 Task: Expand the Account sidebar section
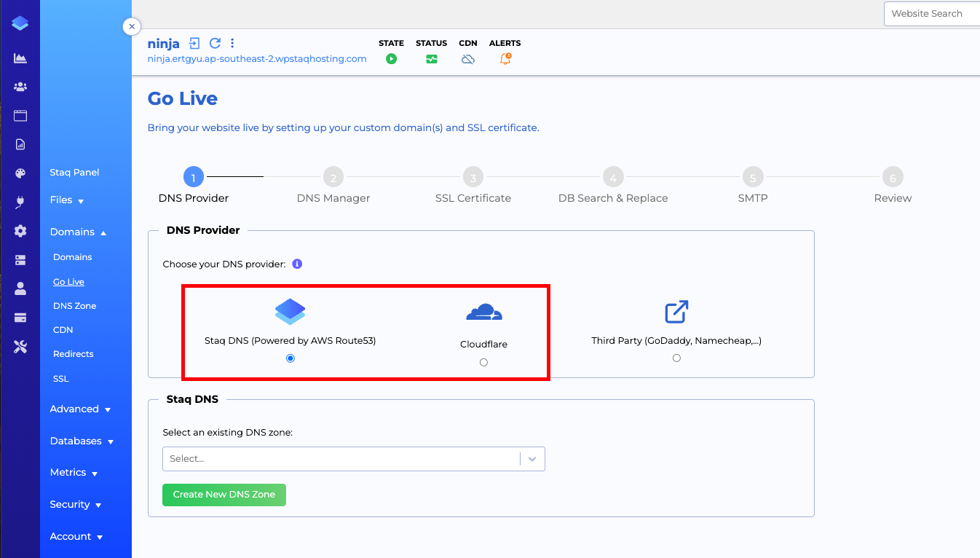click(x=76, y=537)
